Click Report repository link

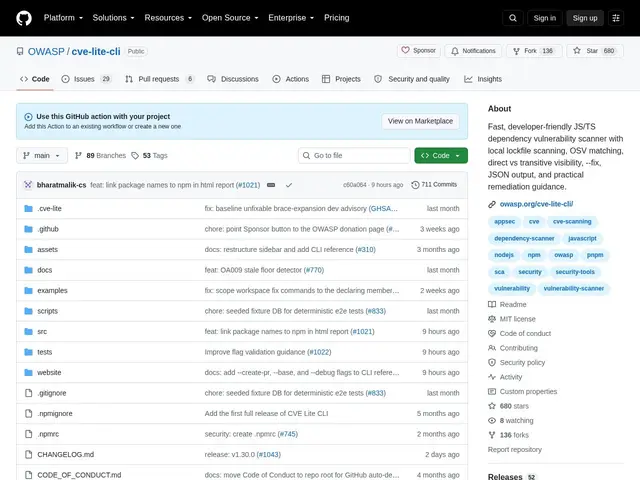pyautogui.click(x=514, y=449)
